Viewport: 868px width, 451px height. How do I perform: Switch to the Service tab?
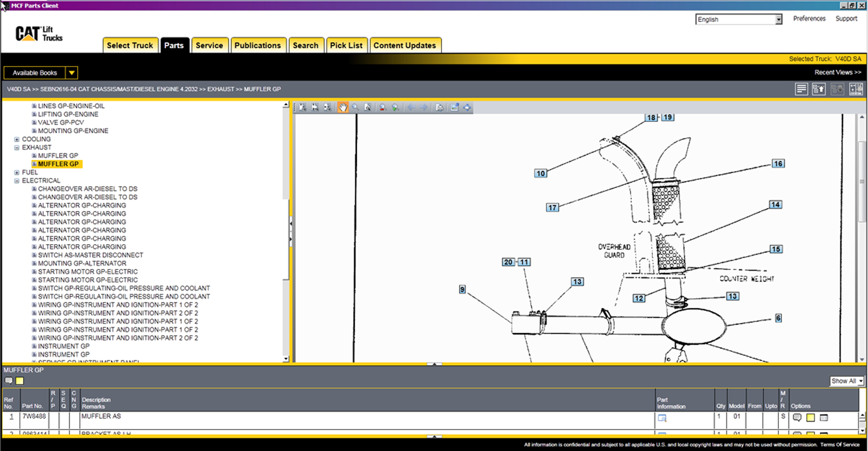209,45
